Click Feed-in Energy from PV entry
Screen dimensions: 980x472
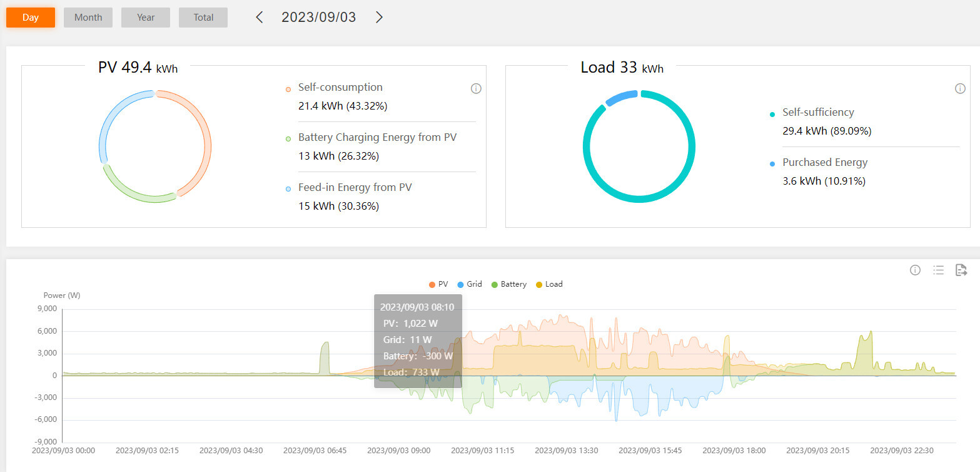[x=355, y=188]
